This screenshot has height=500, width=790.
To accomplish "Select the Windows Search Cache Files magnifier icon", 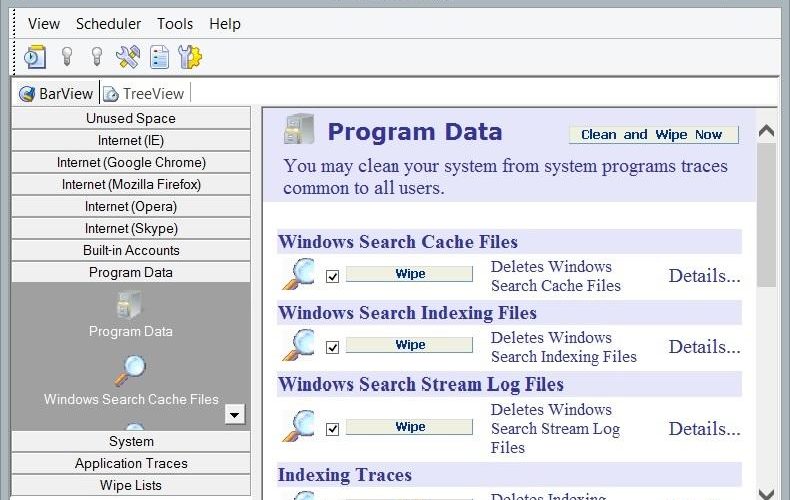I will click(130, 371).
